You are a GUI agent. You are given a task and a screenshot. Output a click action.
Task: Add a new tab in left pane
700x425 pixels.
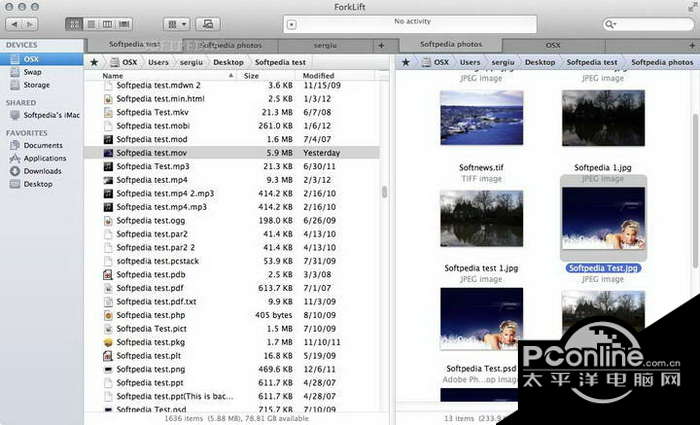381,45
